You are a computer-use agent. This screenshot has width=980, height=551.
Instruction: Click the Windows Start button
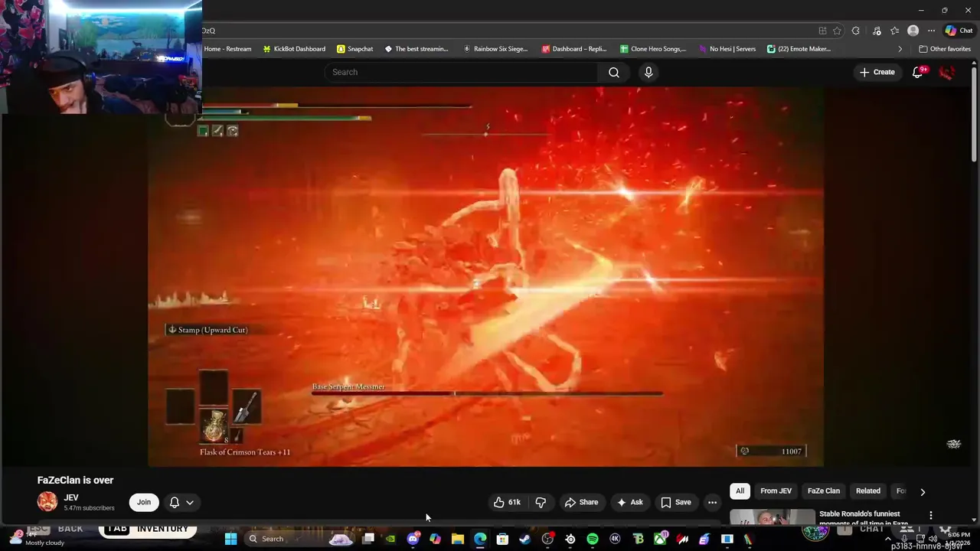pyautogui.click(x=230, y=539)
